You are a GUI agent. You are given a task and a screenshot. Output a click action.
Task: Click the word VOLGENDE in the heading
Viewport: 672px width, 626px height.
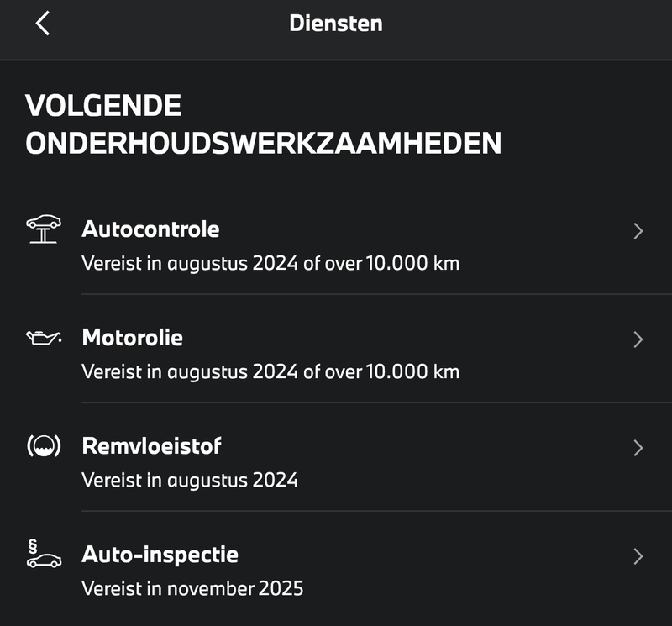tap(103, 106)
